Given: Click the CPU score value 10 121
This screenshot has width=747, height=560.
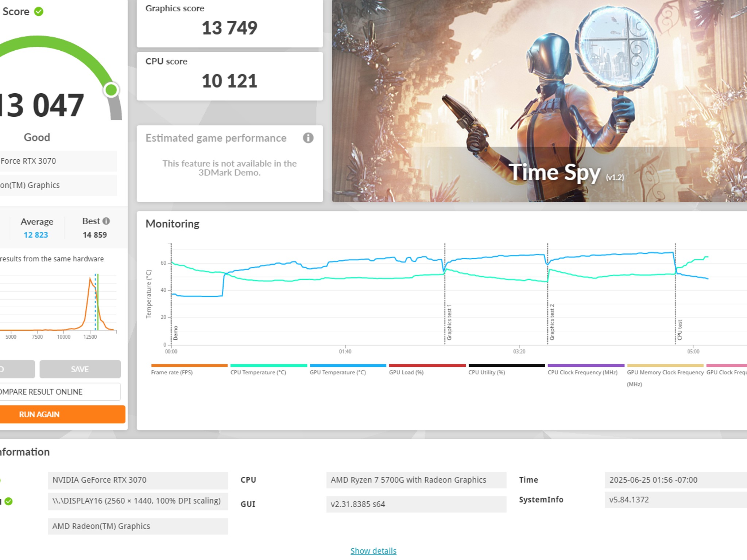Looking at the screenshot, I should click(x=229, y=81).
